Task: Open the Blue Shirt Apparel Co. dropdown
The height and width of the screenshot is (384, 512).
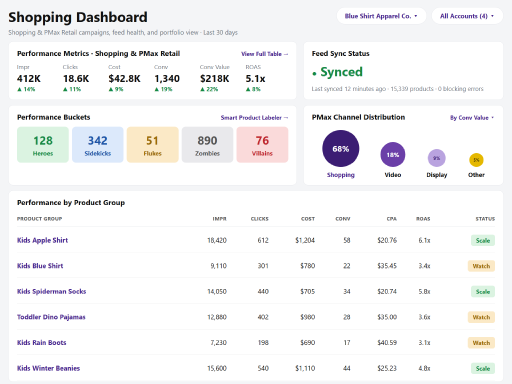Action: 381,16
